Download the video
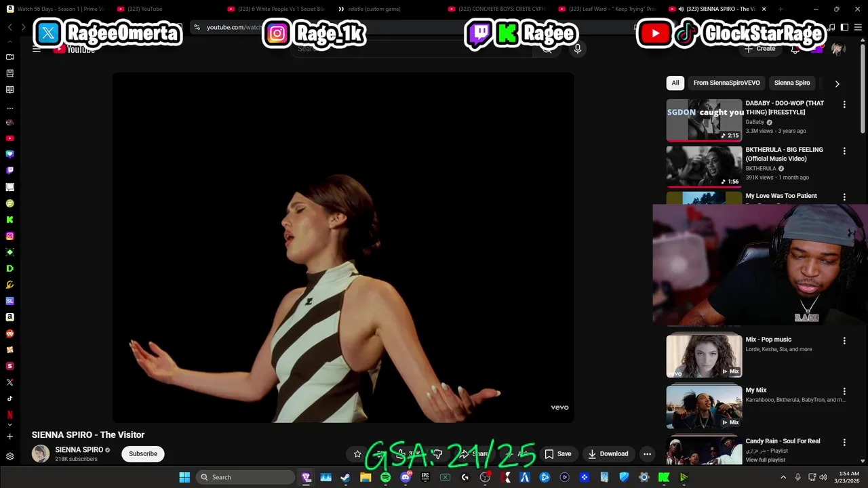Screen dimensions: 868x488 (608, 453)
